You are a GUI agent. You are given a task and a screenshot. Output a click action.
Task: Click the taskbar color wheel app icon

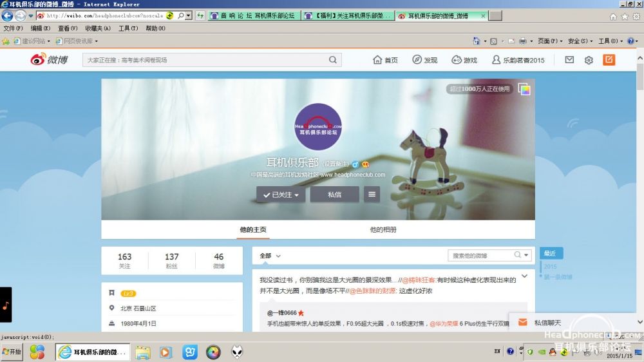(213, 352)
